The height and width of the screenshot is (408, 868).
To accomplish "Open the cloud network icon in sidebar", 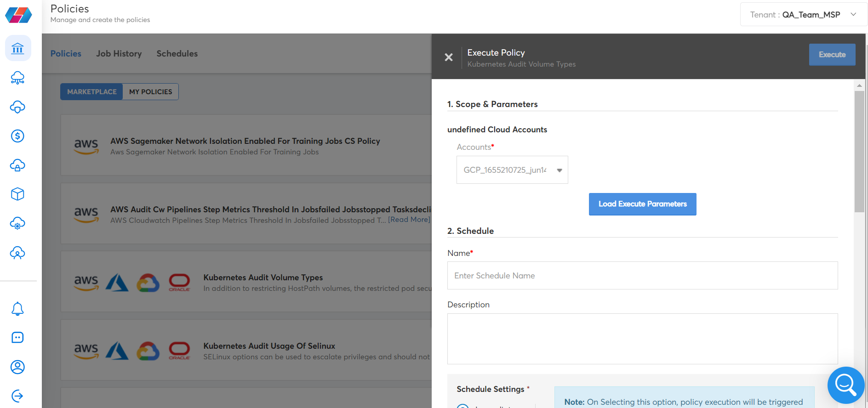I will pos(17,78).
